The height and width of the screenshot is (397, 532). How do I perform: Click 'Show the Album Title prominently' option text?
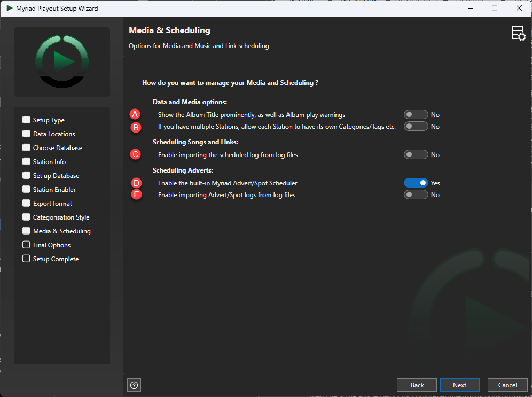pyautogui.click(x=252, y=115)
